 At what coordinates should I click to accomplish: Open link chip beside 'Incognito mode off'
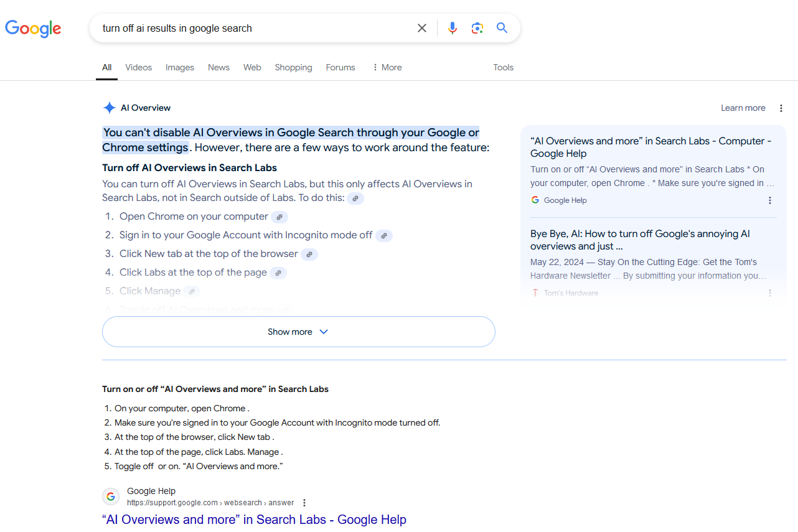(x=384, y=236)
